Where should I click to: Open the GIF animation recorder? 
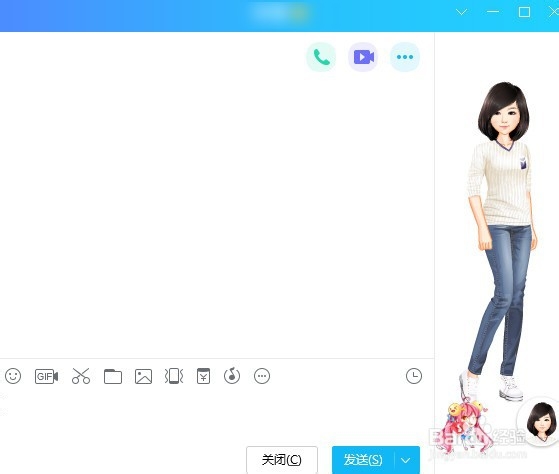46,376
